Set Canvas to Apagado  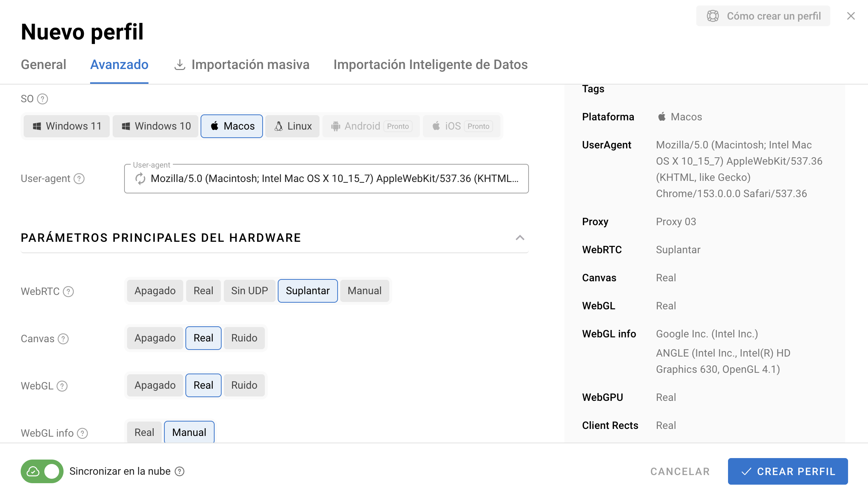tap(155, 338)
